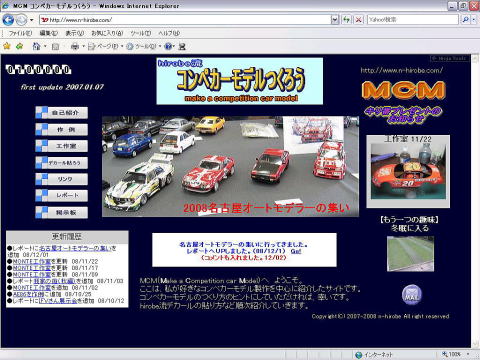Click the Home icon in toolbar
Viewport: 480px width, 360px height.
point(36,46)
